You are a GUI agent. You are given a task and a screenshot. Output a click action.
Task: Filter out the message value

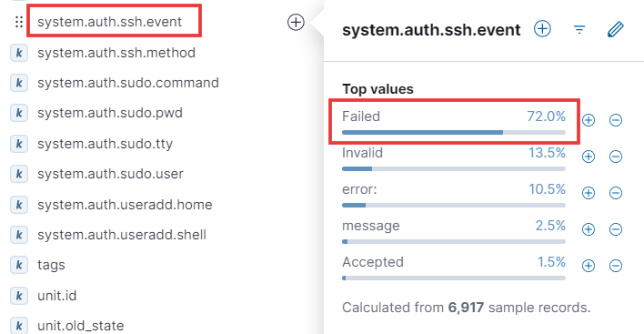[615, 229]
